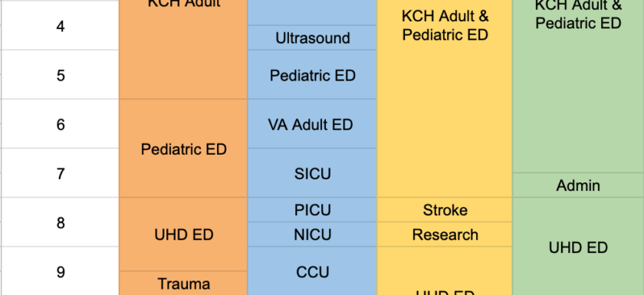Select the orange Pediatric ED block
The width and height of the screenshot is (644, 295).
183,149
